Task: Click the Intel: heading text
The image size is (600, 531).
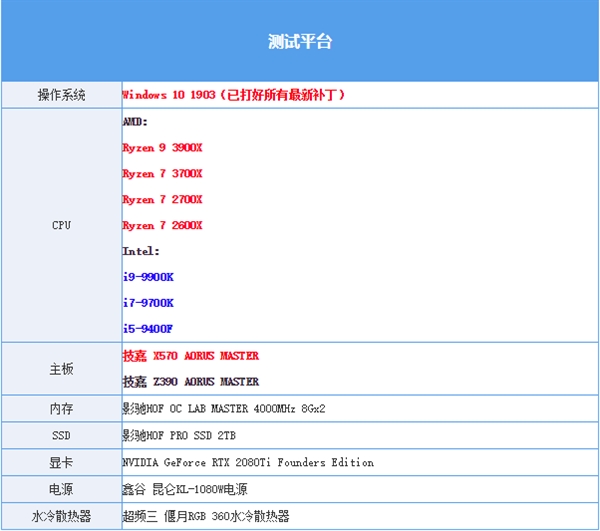Action: [141, 251]
